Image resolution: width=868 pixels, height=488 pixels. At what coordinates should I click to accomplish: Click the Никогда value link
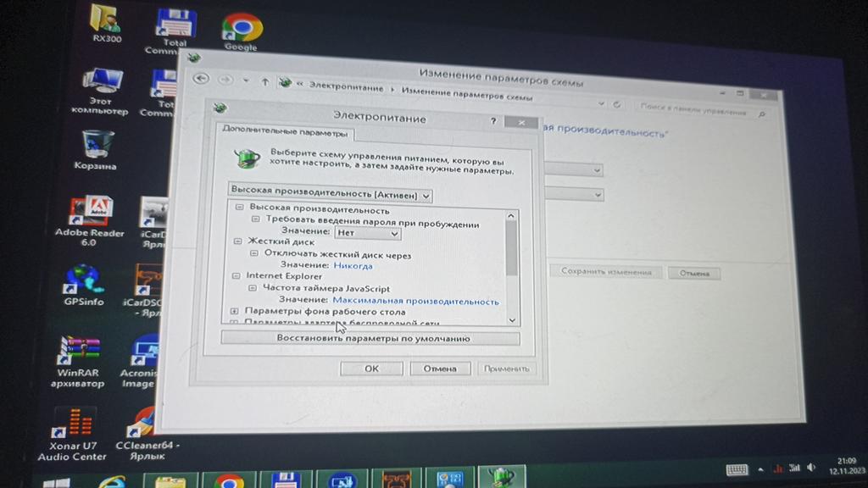pyautogui.click(x=353, y=265)
